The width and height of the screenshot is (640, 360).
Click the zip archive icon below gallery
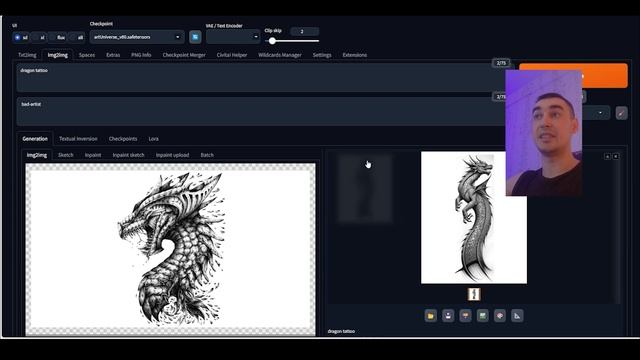tap(465, 316)
